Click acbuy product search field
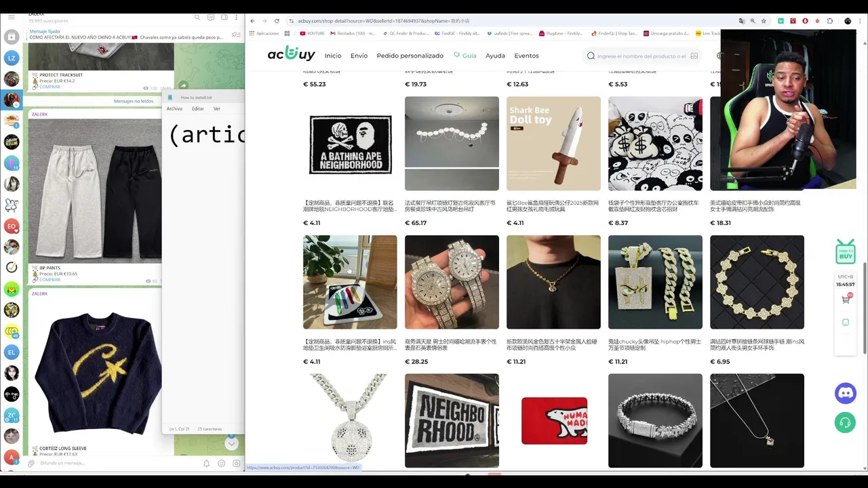The height and width of the screenshot is (488, 868). point(641,56)
